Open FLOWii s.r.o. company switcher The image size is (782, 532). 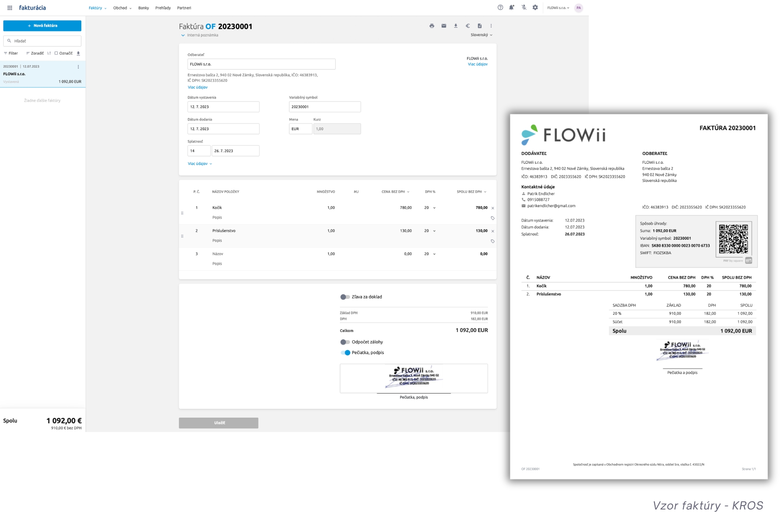(x=558, y=8)
